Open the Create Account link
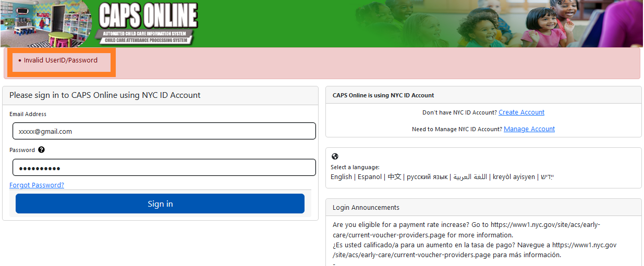The height and width of the screenshot is (266, 644). pos(521,112)
